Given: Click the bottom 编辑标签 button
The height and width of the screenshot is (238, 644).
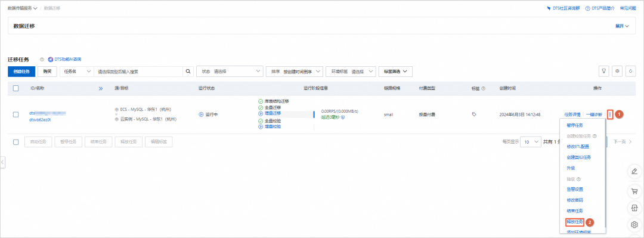Looking at the screenshot, I should 159,142.
